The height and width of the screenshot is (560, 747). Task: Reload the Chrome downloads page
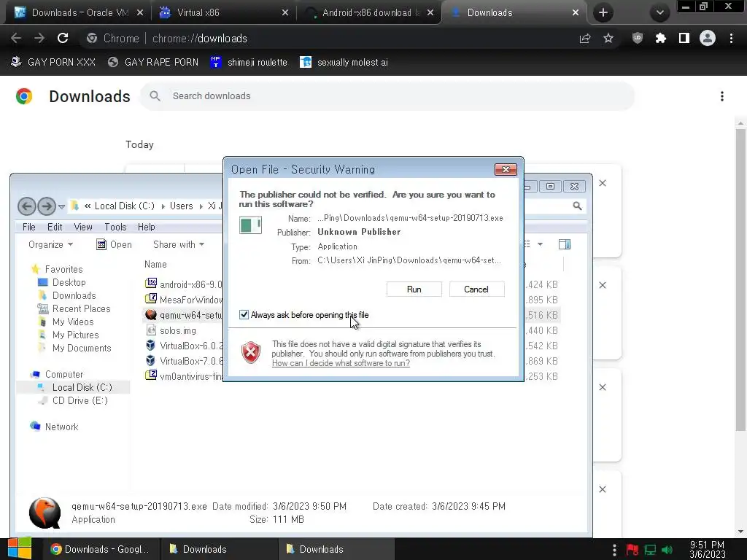point(63,38)
